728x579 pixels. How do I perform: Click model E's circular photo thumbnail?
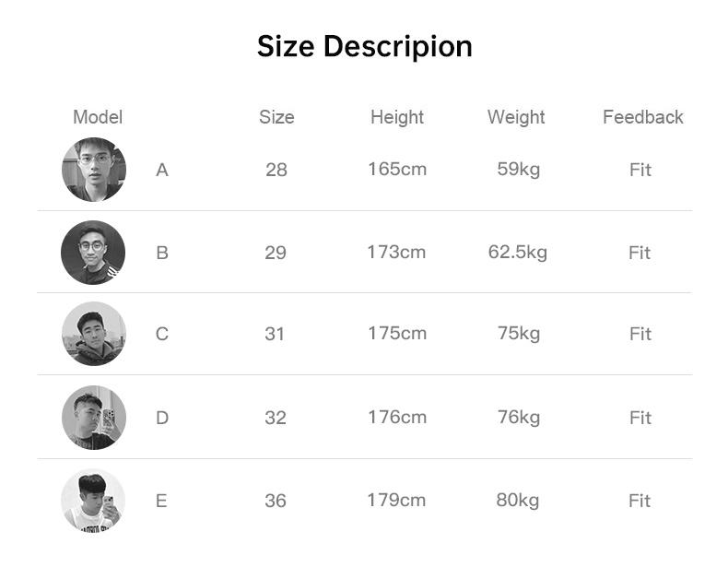point(93,501)
